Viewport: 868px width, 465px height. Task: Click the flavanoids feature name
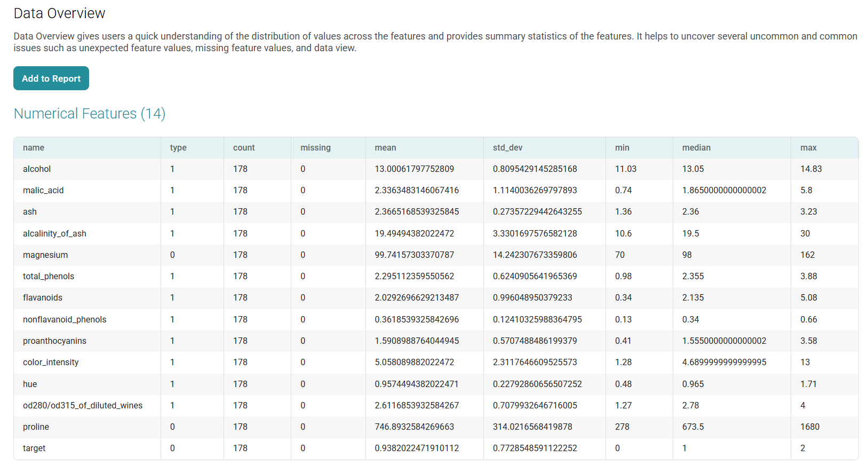43,298
